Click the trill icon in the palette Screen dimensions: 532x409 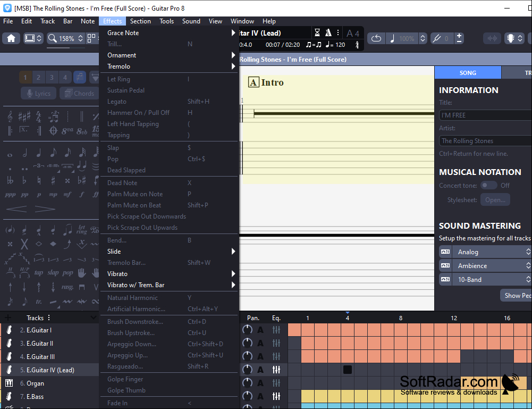point(39,302)
